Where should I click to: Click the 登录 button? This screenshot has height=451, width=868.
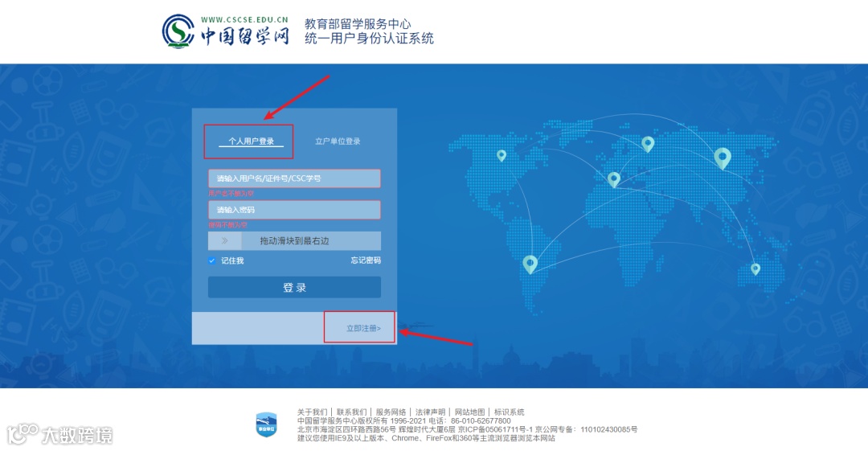(294, 287)
